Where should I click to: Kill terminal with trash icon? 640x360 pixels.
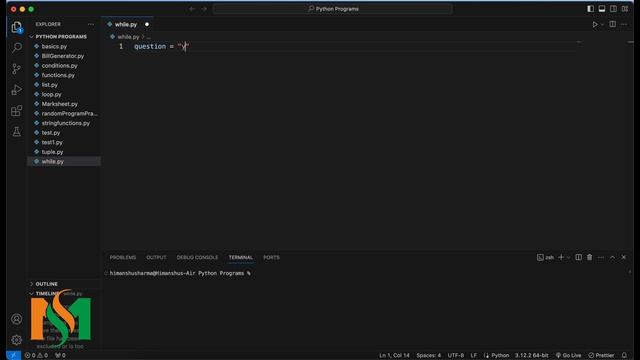(589, 257)
